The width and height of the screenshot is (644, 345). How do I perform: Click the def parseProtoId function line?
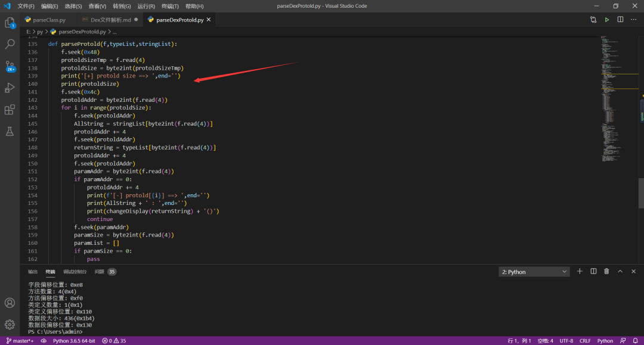tap(113, 44)
